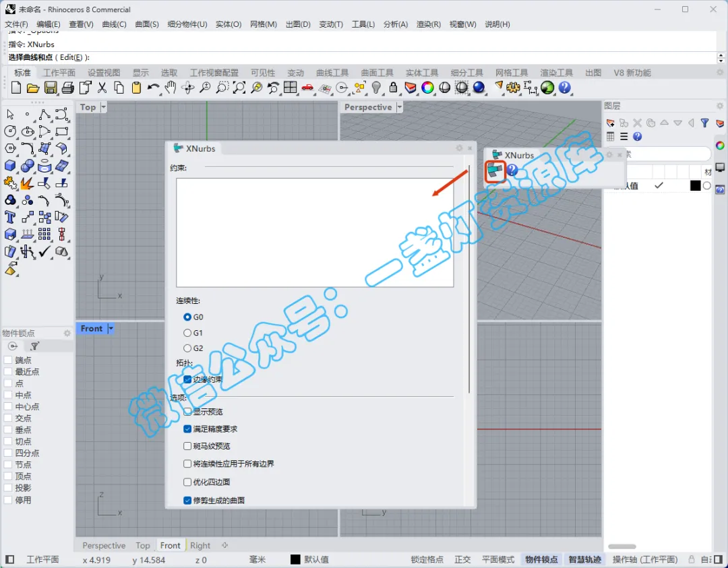Switch to Perspective viewport tab at bottom
The height and width of the screenshot is (568, 728).
click(104, 546)
